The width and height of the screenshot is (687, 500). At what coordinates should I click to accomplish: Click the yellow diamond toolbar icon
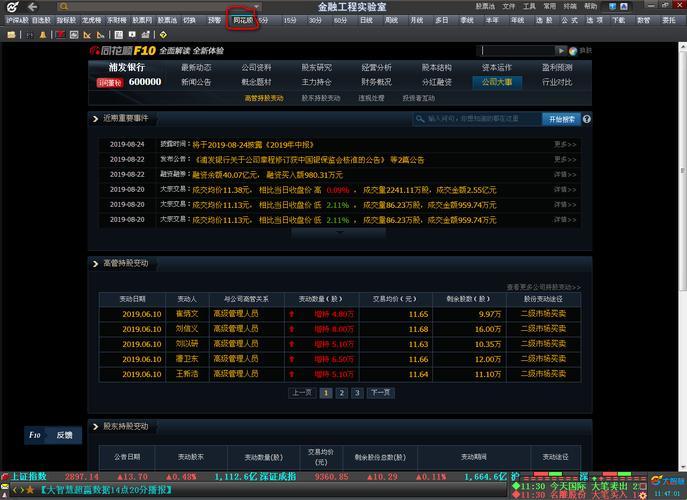pos(163,35)
